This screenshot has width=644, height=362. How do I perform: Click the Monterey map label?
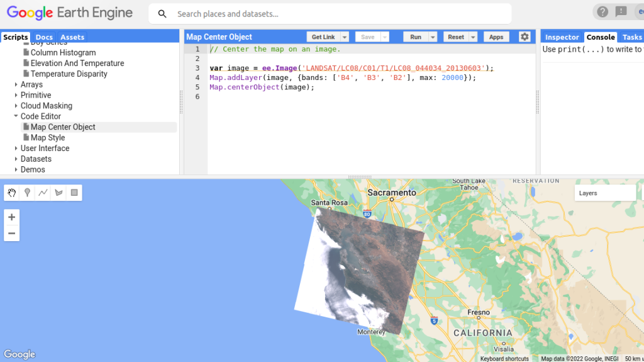pos(371,332)
